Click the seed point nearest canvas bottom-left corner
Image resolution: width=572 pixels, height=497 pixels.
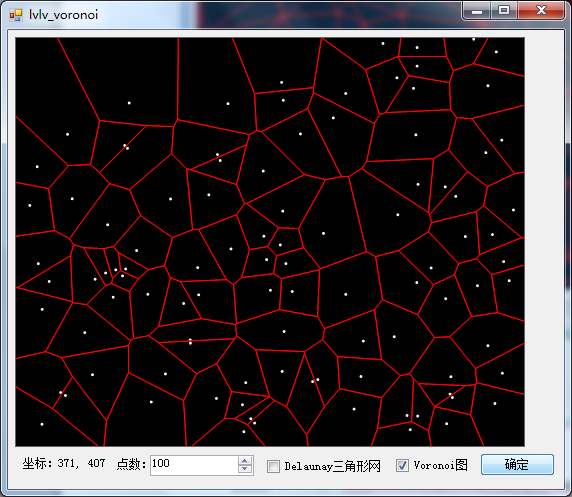pos(42,424)
